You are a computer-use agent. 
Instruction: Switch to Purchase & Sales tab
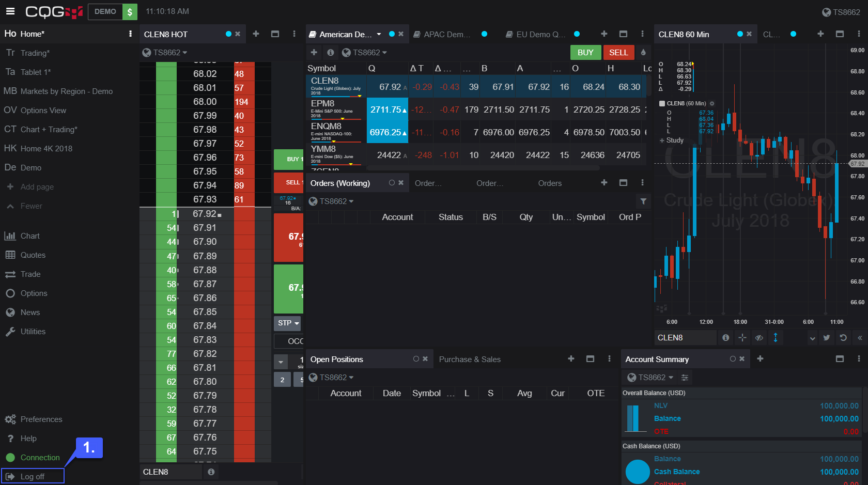click(x=470, y=359)
